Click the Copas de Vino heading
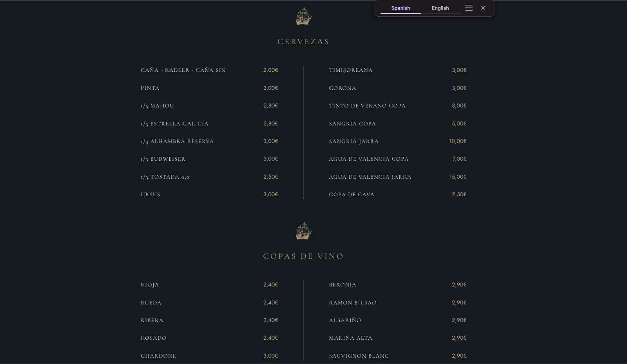 303,256
